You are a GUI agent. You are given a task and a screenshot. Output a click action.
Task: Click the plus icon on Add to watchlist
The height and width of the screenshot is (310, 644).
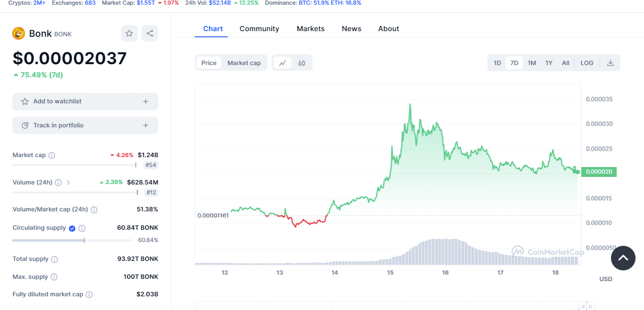(x=146, y=101)
